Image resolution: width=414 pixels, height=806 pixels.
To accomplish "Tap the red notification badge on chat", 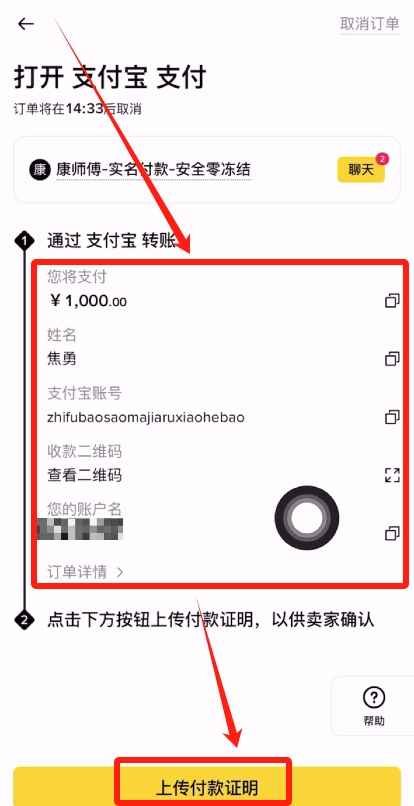I will (382, 159).
